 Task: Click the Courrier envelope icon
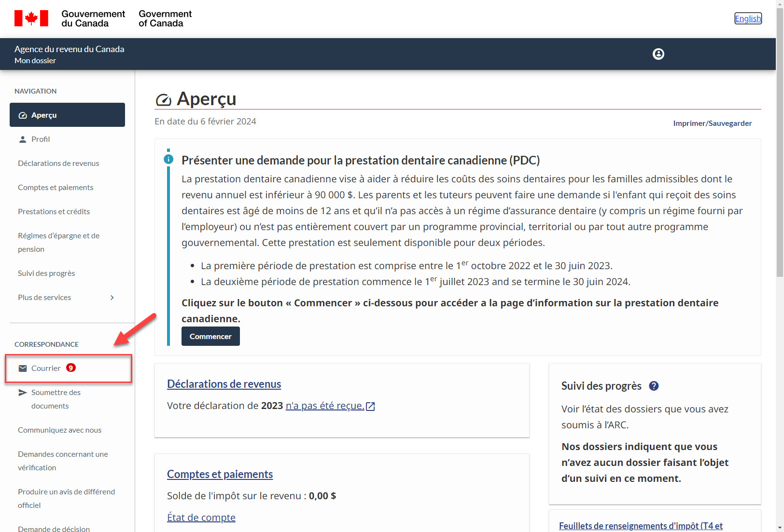coord(23,368)
